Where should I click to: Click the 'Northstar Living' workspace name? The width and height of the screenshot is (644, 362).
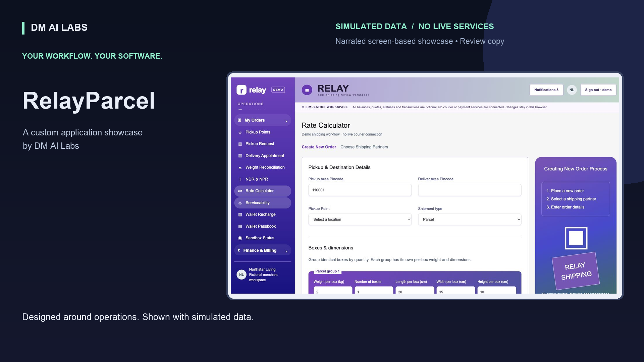262,269
